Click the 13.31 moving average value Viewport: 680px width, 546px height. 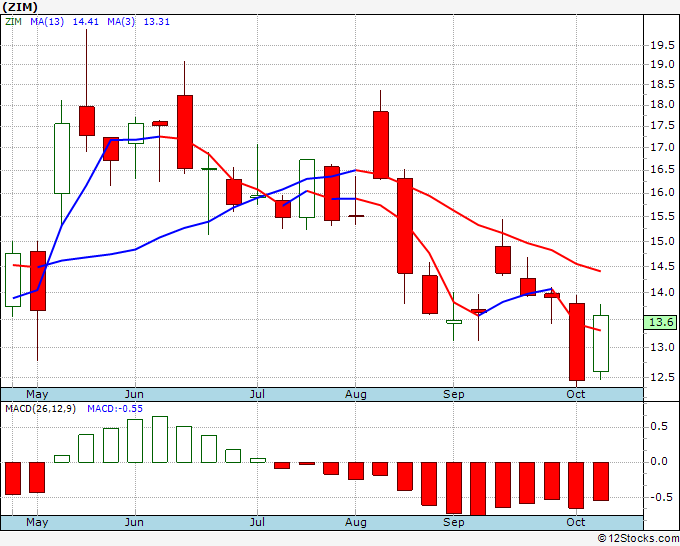tap(157, 22)
